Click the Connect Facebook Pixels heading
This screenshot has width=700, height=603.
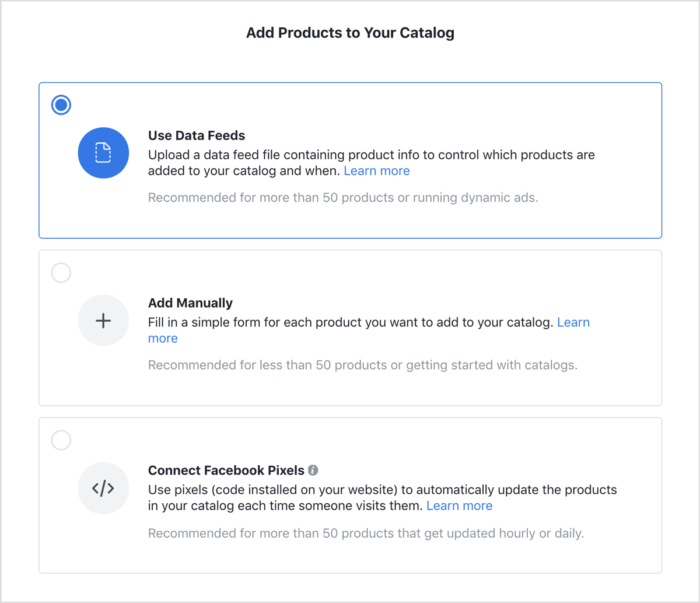[x=226, y=470]
